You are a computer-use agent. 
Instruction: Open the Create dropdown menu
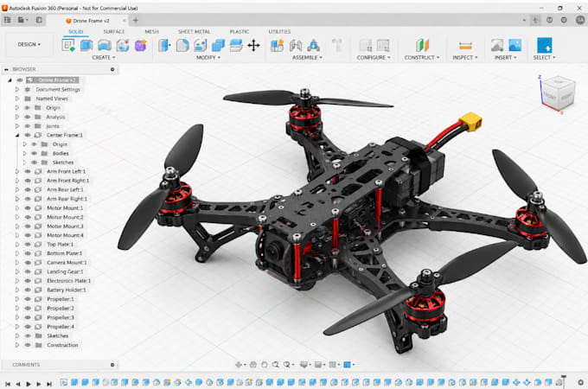(104, 57)
